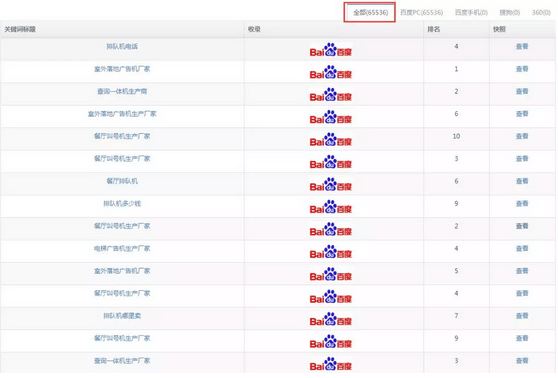The height and width of the screenshot is (378, 558).
Task: Open the 搜狗(0) tab
Action: pyautogui.click(x=509, y=12)
